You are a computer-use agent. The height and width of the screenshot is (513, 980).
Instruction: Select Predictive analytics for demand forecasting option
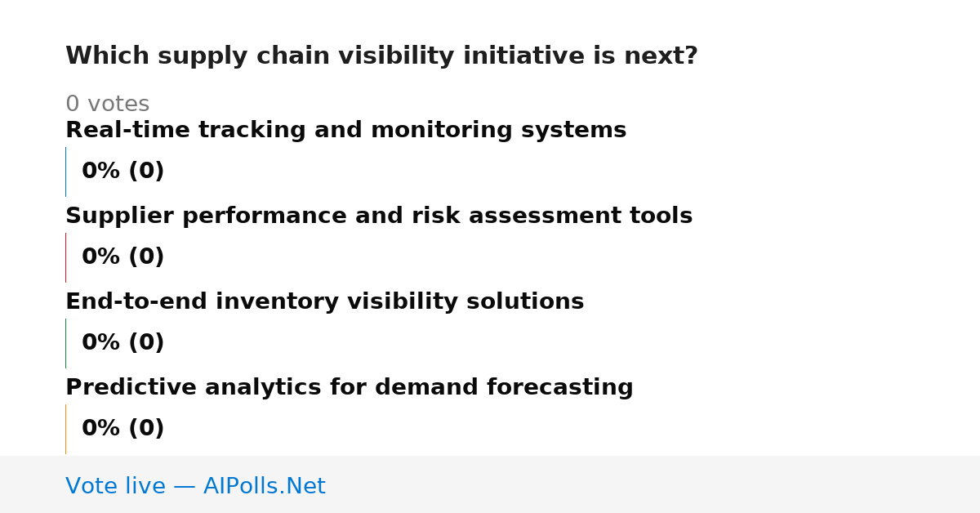[349, 388]
